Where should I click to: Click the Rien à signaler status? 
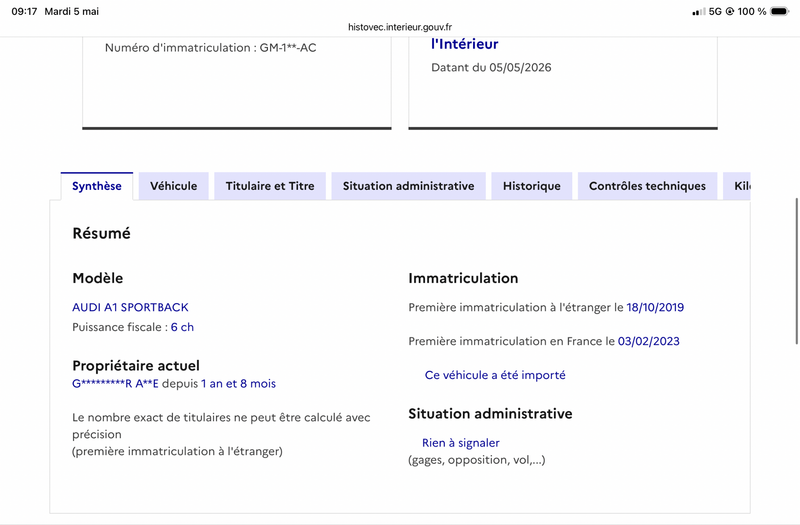click(461, 443)
